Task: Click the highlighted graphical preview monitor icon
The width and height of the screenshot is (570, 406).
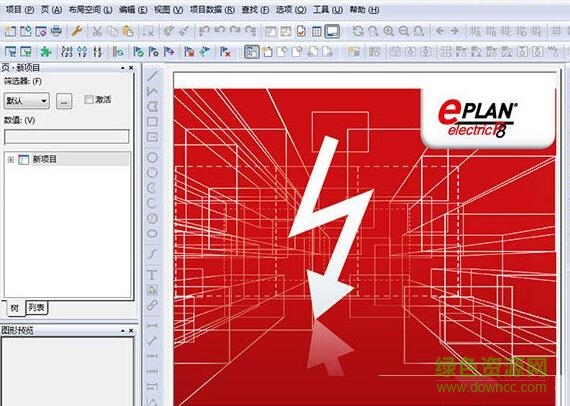Action: pos(332,31)
